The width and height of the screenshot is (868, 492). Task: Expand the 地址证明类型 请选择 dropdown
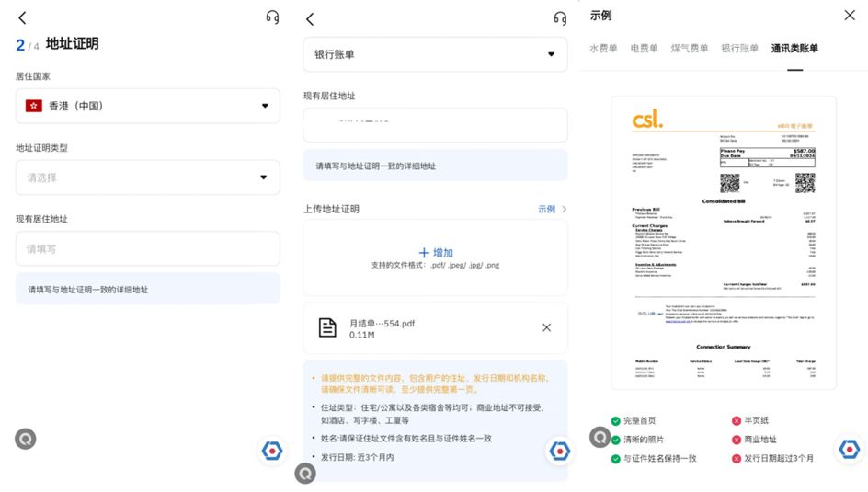point(147,177)
